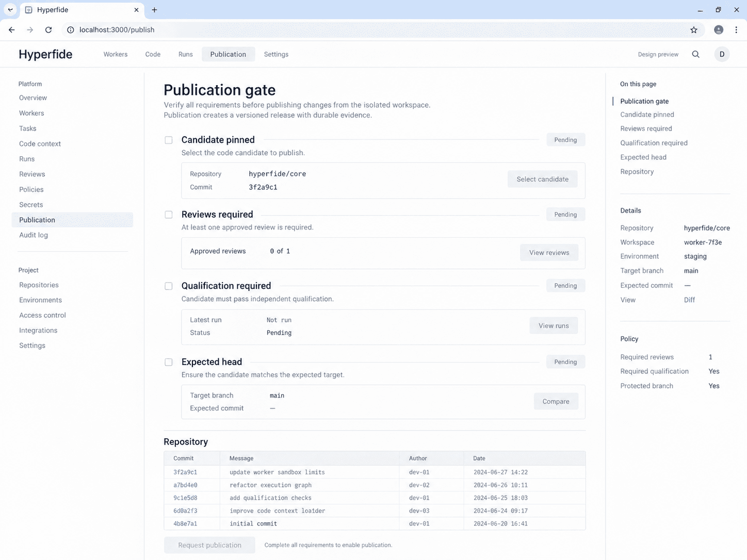The height and width of the screenshot is (560, 747).
Task: Open the search icon in header
Action: (695, 54)
